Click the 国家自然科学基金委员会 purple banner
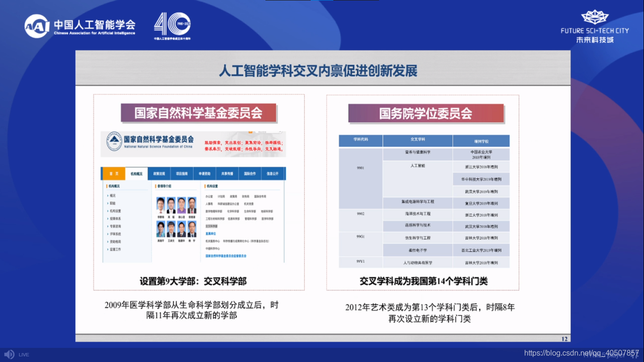Viewport: 644px width, 362px height. (x=198, y=113)
